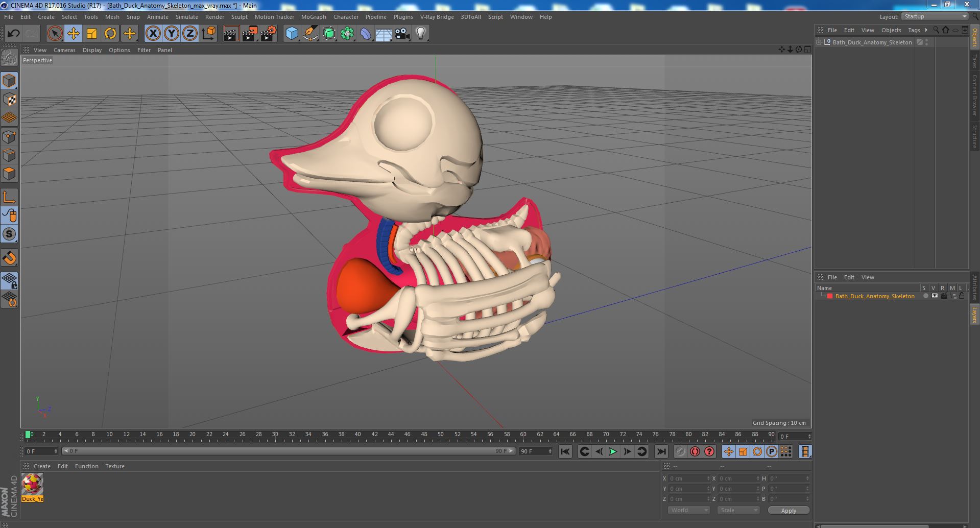Image resolution: width=980 pixels, height=528 pixels.
Task: Open the Content Browser side tab
Action: [974, 95]
